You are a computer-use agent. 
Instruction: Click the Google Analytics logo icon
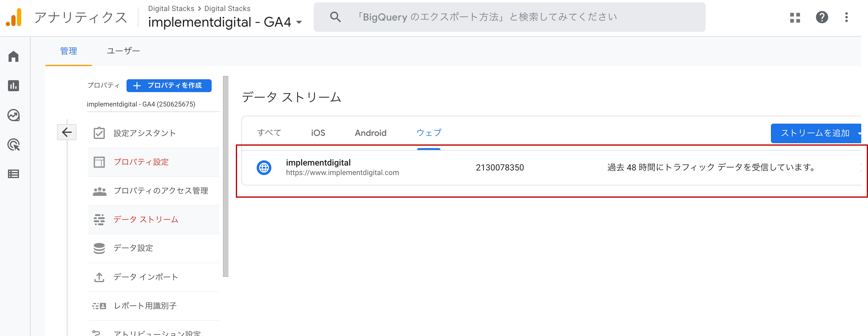point(14,17)
